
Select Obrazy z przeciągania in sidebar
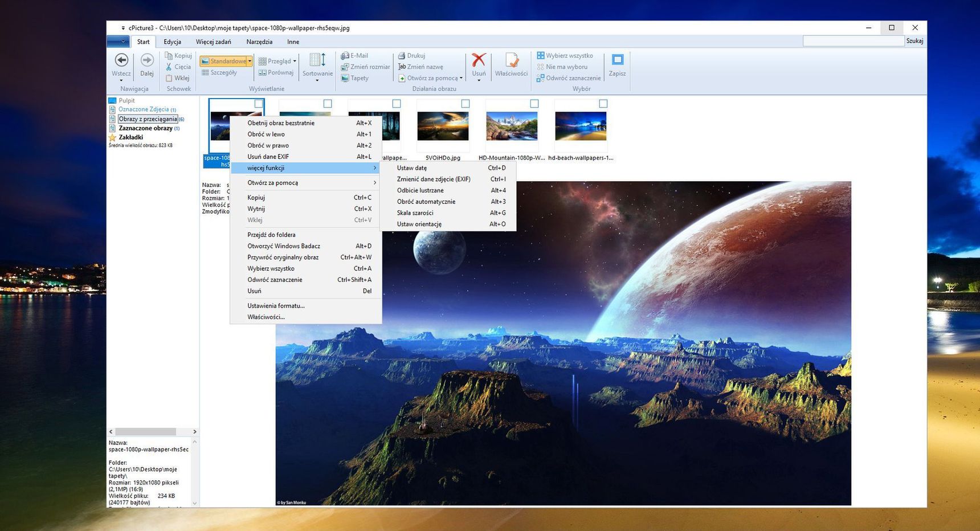click(x=148, y=119)
